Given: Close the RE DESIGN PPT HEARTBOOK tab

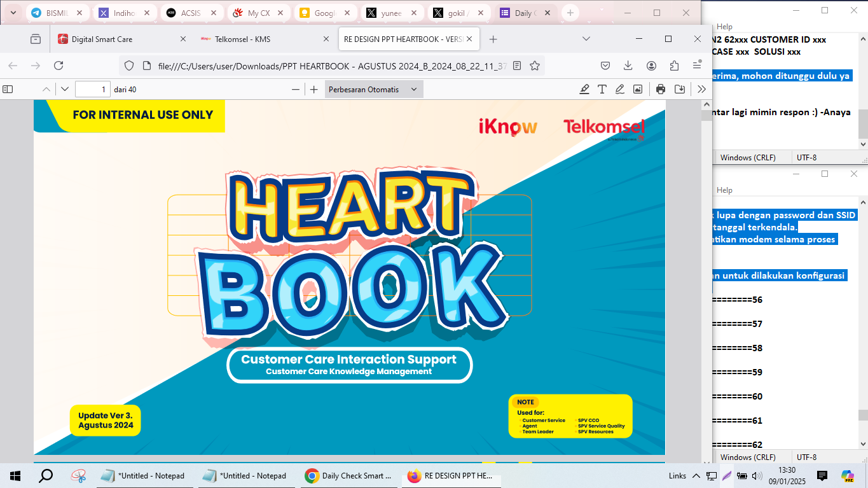Looking at the screenshot, I should [x=471, y=39].
